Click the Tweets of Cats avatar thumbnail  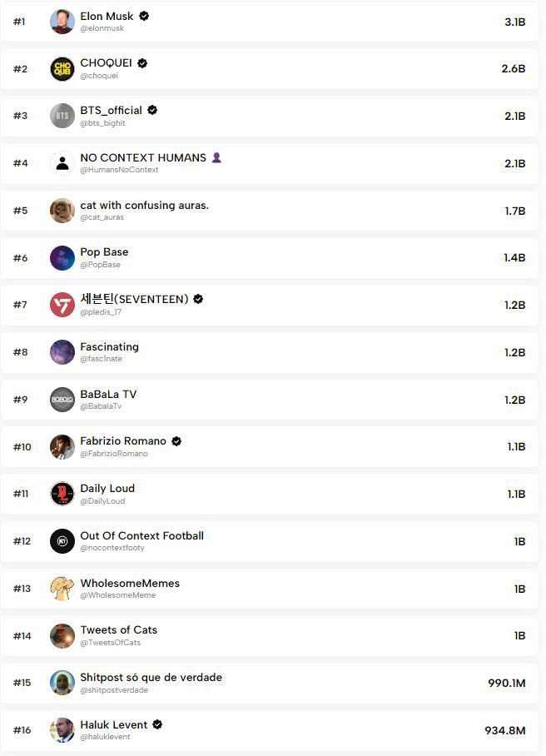[62, 636]
